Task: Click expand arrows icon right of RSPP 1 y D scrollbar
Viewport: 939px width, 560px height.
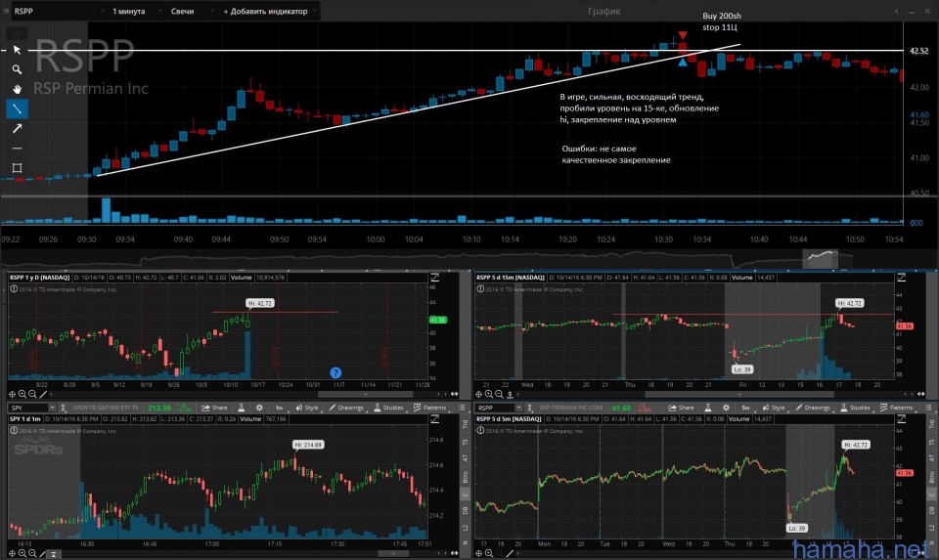Action: (x=455, y=394)
